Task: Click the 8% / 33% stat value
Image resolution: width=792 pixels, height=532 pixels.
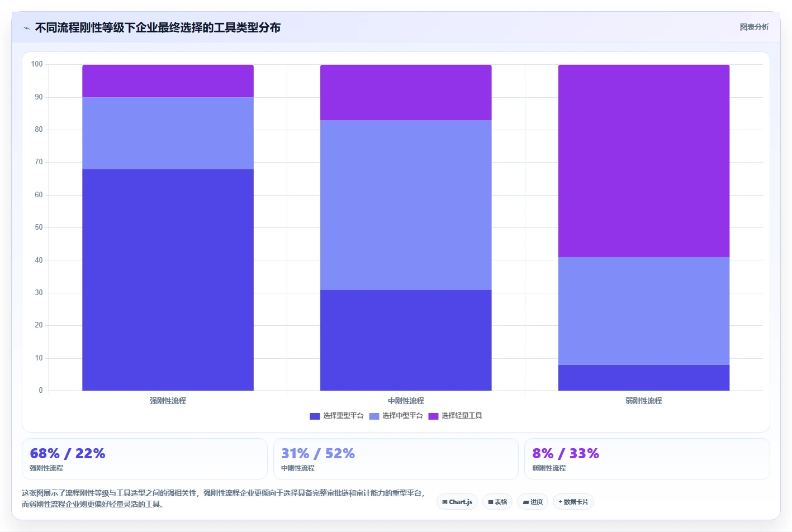Action: point(566,453)
